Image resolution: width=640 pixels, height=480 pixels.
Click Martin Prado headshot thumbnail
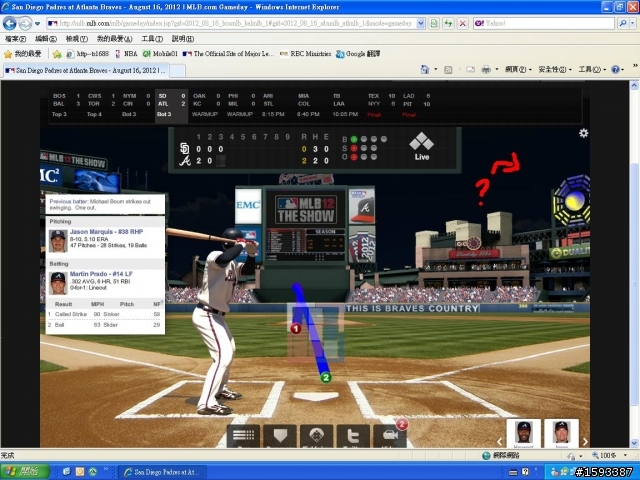(58, 283)
